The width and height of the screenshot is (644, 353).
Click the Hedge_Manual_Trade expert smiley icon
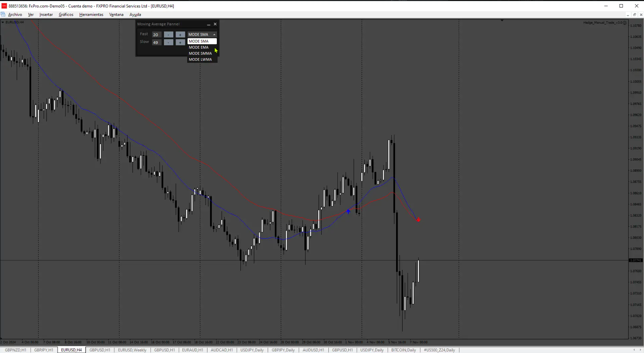625,22
